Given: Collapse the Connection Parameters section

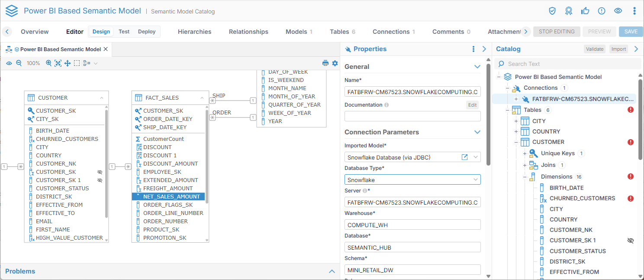Looking at the screenshot, I should tap(477, 132).
